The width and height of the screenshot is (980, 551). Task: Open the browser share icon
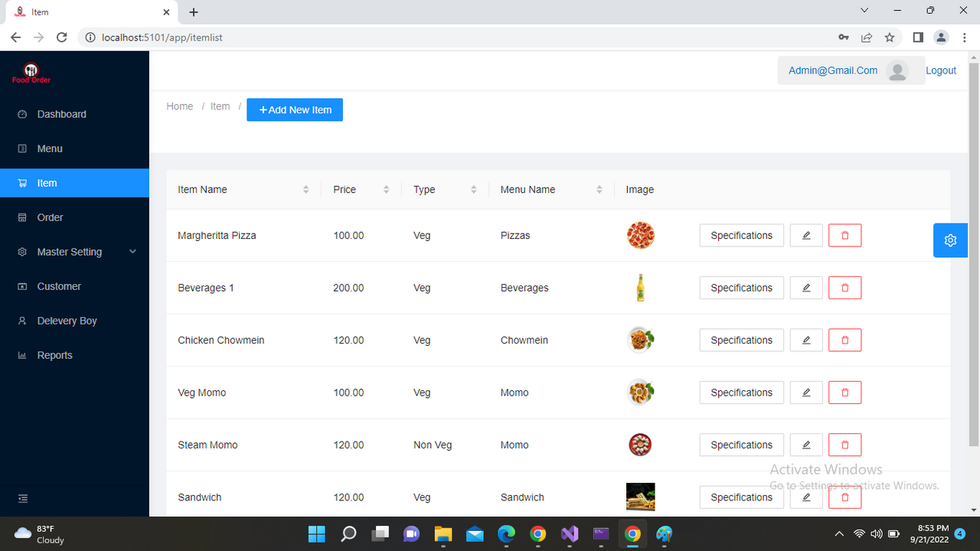(866, 37)
